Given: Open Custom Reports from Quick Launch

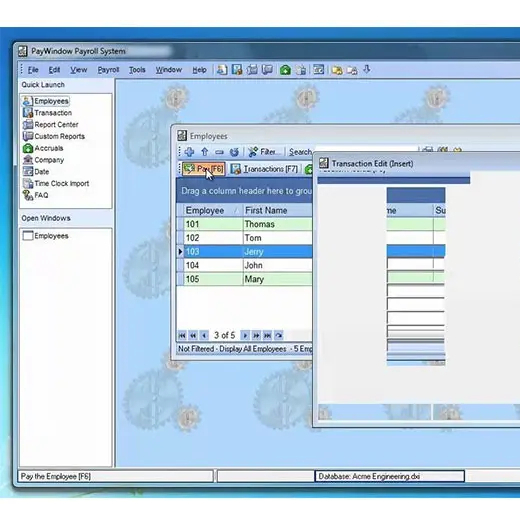Looking at the screenshot, I should pos(53,136).
